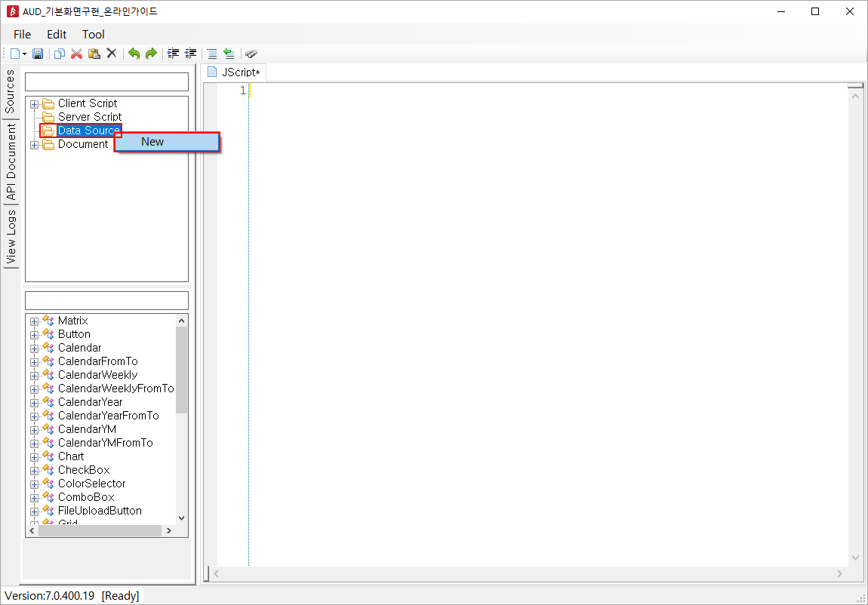The height and width of the screenshot is (605, 868).
Task: Click the AUD application logo in title bar
Action: click(x=12, y=11)
